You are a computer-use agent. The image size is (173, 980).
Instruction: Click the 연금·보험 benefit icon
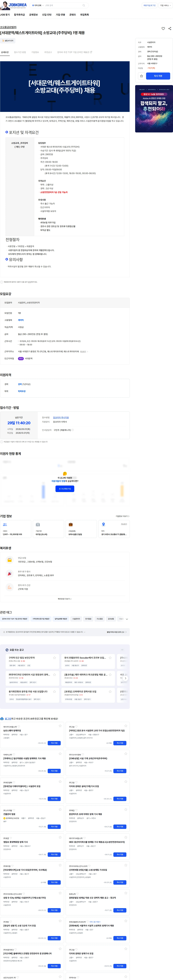click(x=9, y=560)
